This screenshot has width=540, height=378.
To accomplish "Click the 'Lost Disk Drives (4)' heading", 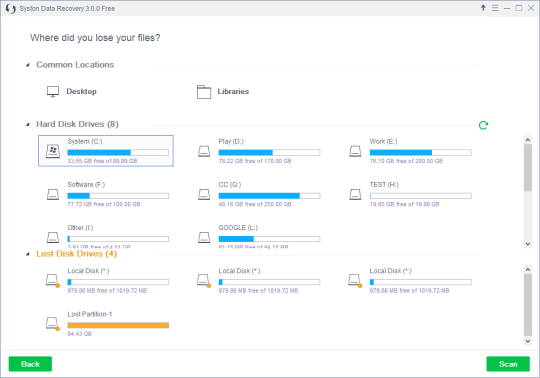I will click(76, 254).
